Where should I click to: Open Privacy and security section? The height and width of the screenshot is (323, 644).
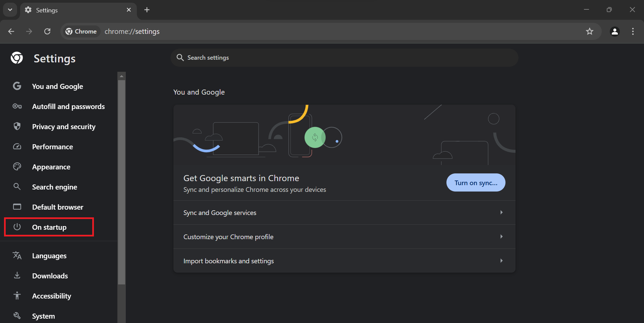coord(64,127)
